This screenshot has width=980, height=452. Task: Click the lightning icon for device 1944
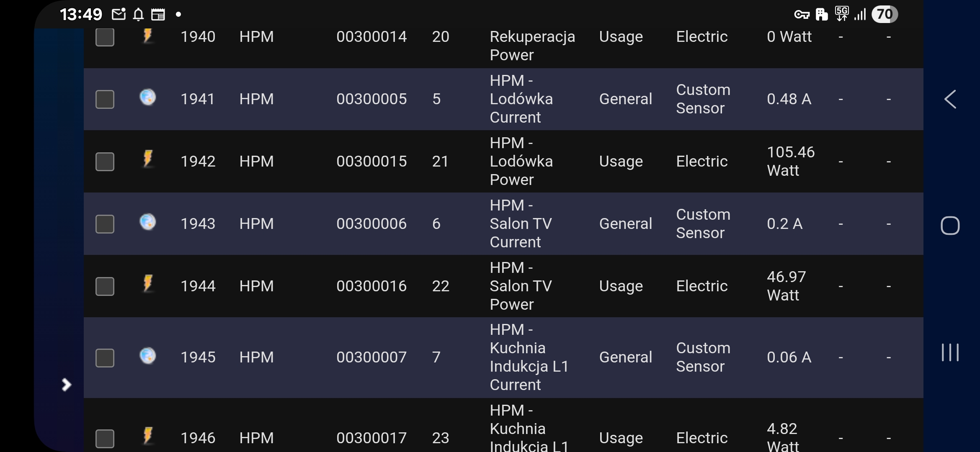click(x=147, y=284)
